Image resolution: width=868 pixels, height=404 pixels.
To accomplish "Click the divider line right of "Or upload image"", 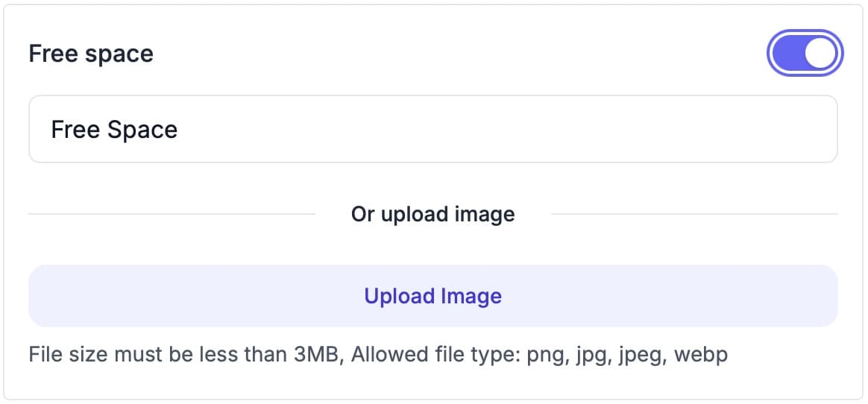I will pyautogui.click(x=694, y=215).
